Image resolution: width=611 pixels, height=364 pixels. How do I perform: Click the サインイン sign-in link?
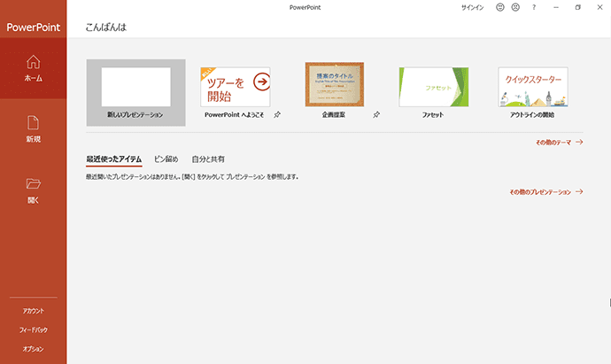[472, 7]
